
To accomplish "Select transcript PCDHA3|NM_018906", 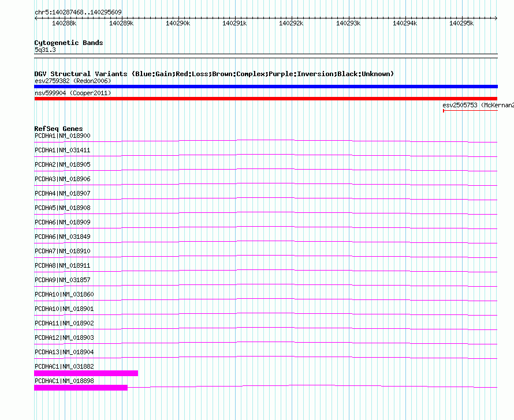I will (x=62, y=179).
